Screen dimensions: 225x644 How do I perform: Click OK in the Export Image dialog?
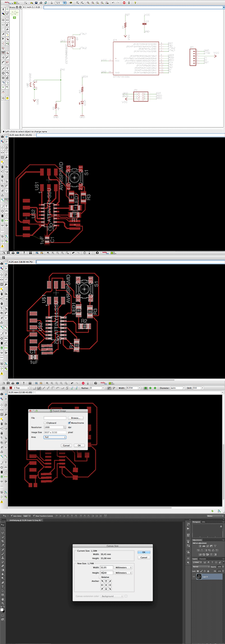click(79, 446)
